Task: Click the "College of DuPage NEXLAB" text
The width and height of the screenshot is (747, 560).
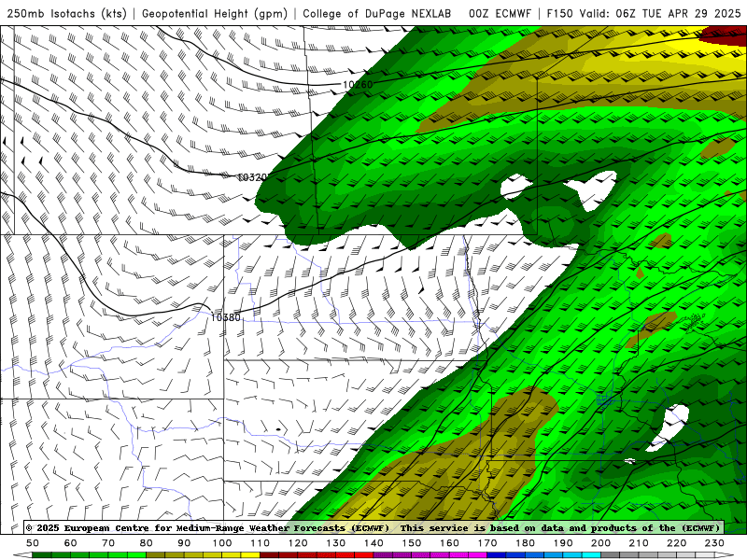Action: coord(377,13)
